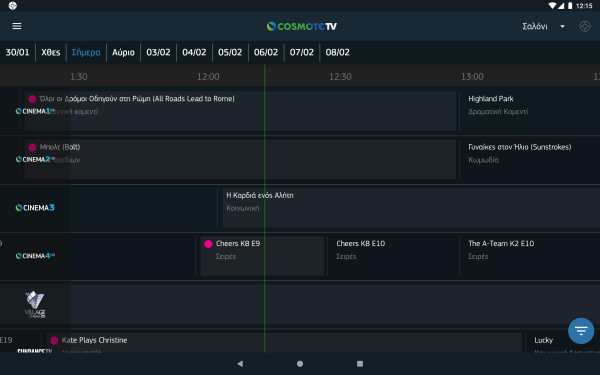Open the Cosmote Cinema 1 channel logo
Viewport: 600px width, 375px height.
(35, 111)
